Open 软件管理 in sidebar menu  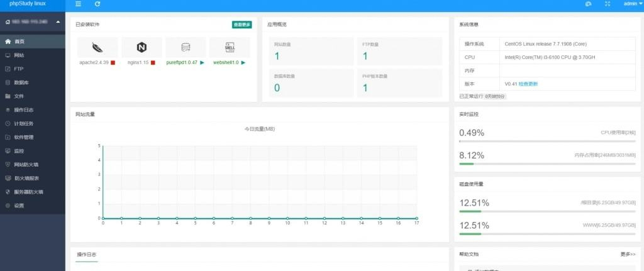pos(23,137)
